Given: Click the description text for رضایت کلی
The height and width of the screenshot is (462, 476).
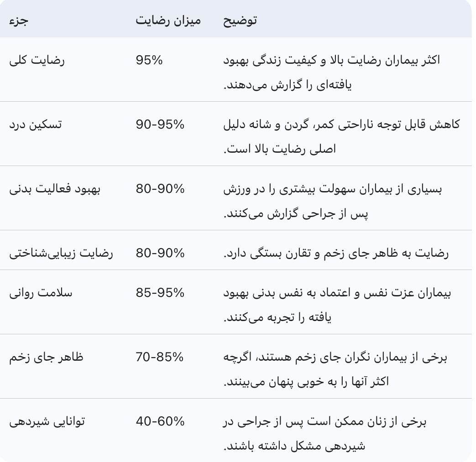Looking at the screenshot, I should tap(332, 73).
